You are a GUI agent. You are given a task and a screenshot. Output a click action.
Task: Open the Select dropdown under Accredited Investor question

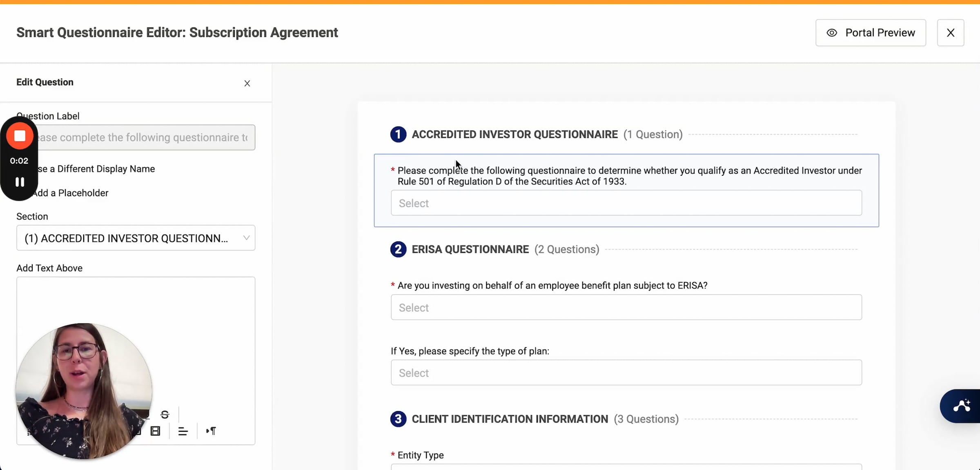coord(626,203)
